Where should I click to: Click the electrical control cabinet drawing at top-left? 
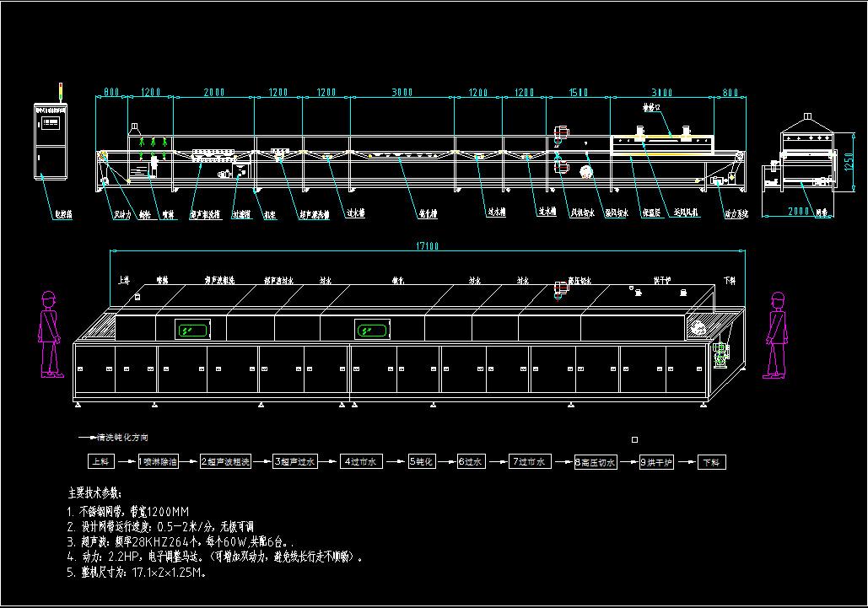point(51,140)
